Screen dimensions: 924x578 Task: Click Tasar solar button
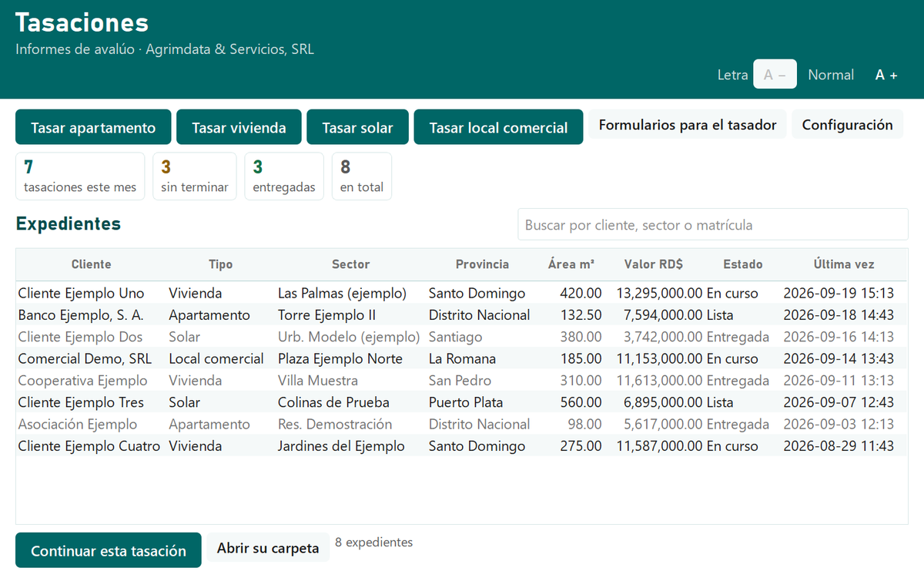357,127
